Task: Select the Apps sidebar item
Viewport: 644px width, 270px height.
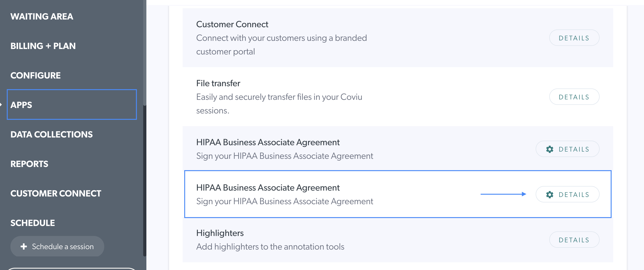Action: [72, 105]
